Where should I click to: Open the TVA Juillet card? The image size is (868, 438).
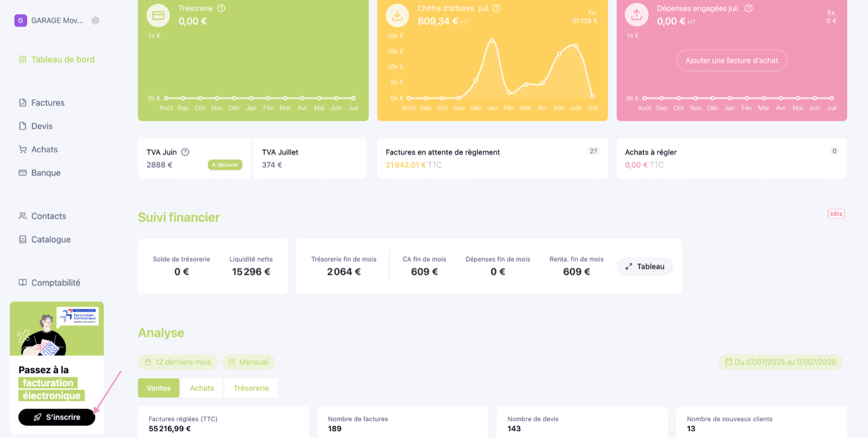pyautogui.click(x=310, y=158)
